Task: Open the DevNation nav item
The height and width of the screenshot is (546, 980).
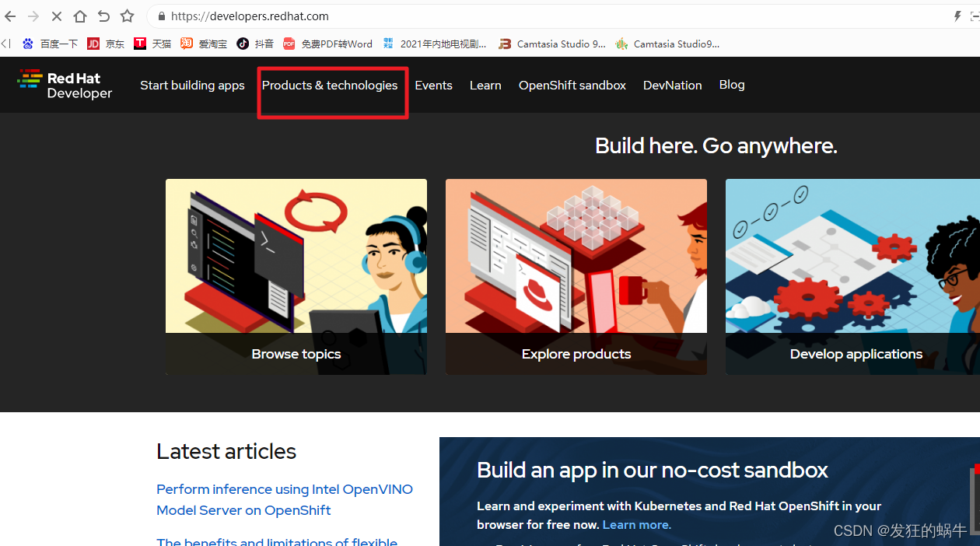Action: click(673, 86)
